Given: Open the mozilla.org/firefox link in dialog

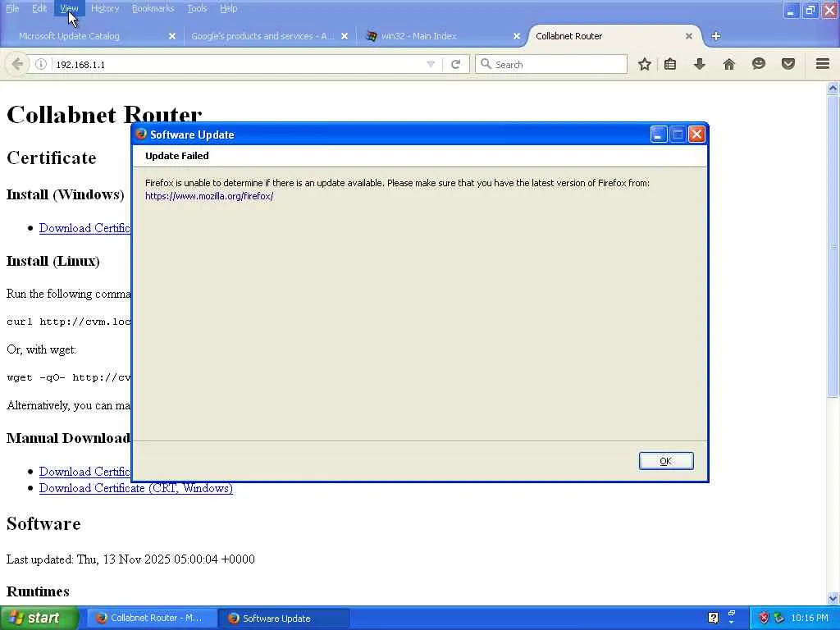Looking at the screenshot, I should 209,196.
